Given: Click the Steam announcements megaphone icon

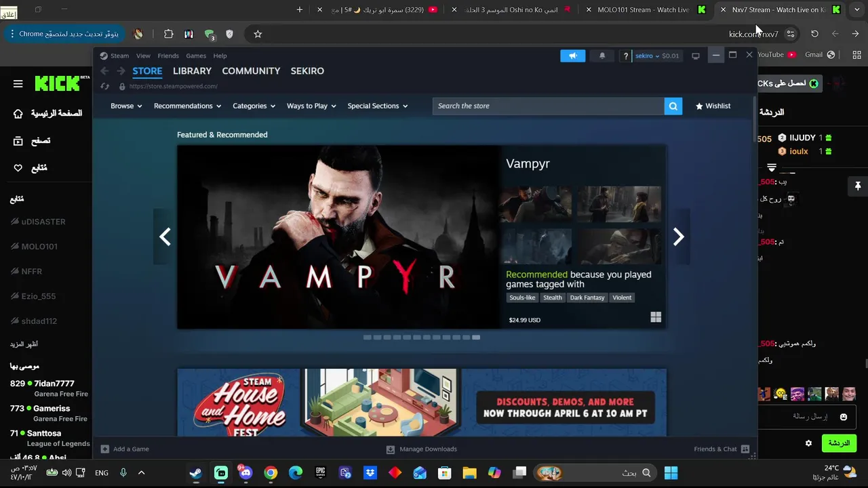Looking at the screenshot, I should 572,56.
